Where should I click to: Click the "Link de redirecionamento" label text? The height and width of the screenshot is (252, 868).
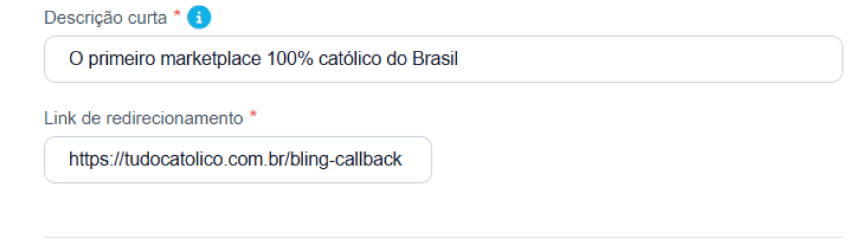(x=144, y=119)
